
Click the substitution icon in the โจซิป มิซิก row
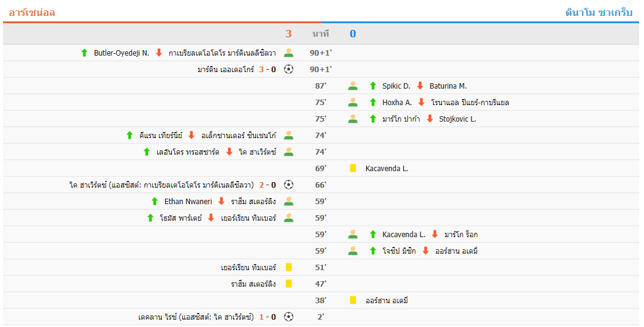click(353, 251)
